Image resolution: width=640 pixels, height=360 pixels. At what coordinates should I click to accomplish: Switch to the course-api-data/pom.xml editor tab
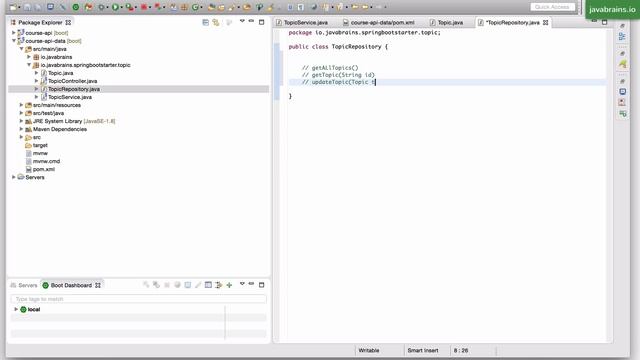(x=382, y=22)
